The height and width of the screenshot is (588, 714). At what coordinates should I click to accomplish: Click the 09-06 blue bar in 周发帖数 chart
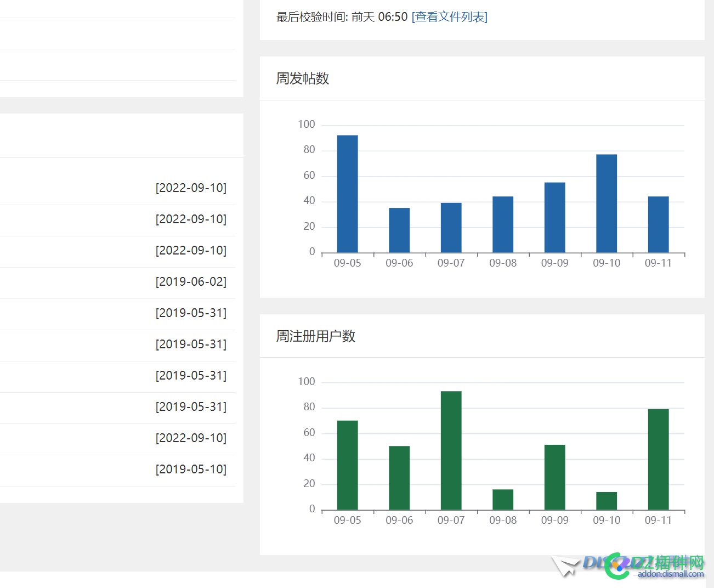[399, 230]
